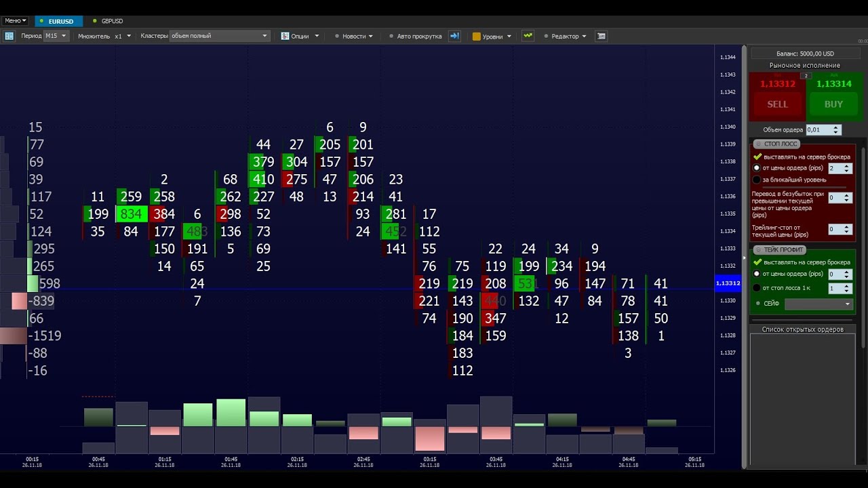Image resolution: width=868 pixels, height=488 pixels.
Task: Click take profit pips stepper showing 0
Action: 848,274
